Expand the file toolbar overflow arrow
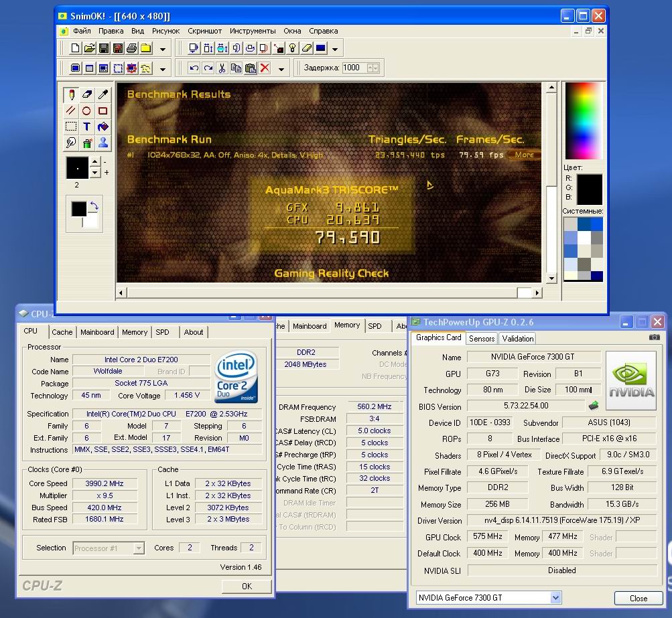Screen dimensions: 672x618 (x=163, y=49)
